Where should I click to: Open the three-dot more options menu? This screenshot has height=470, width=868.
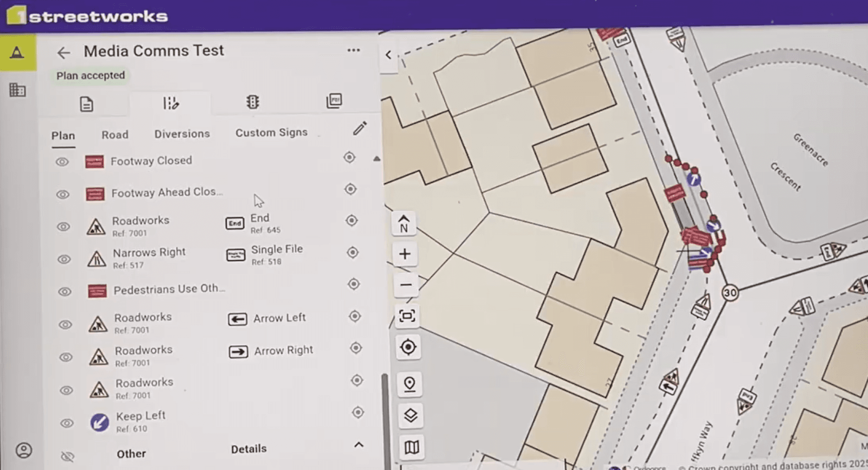point(353,50)
